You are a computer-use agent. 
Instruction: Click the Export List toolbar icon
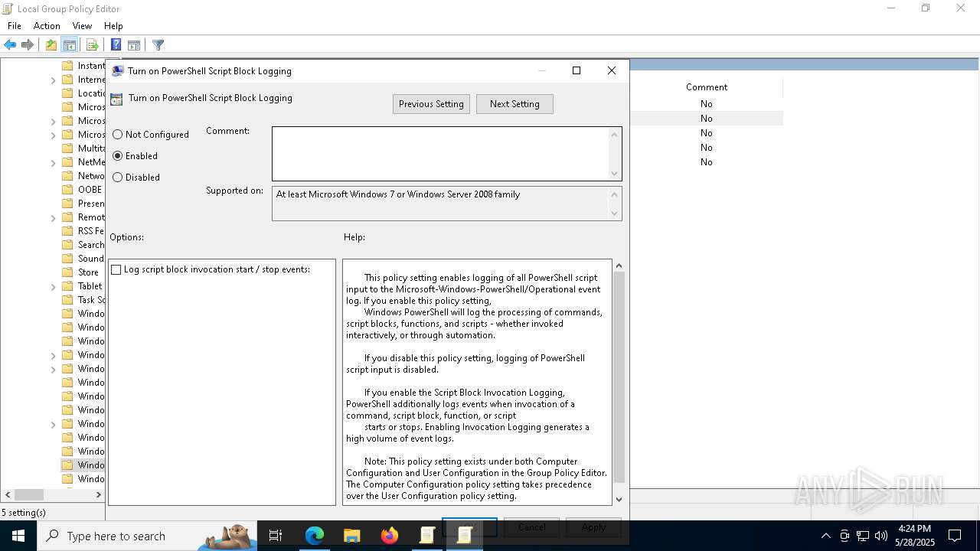pos(92,45)
